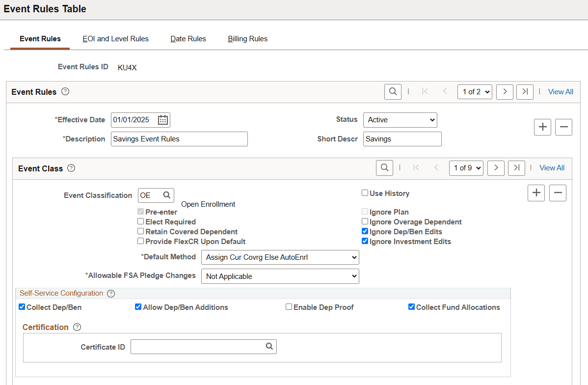
Task: Click View All link in Event Class
Action: point(552,168)
